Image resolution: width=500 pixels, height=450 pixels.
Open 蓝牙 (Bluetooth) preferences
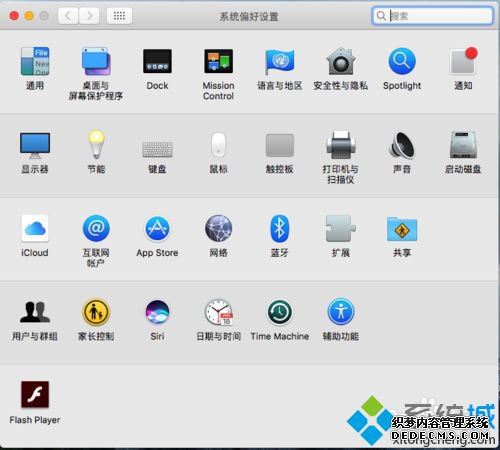279,228
